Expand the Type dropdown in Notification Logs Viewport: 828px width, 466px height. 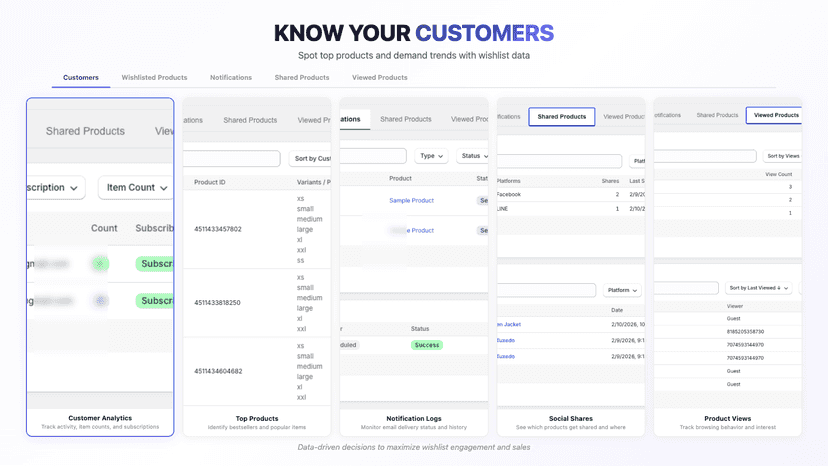point(431,156)
